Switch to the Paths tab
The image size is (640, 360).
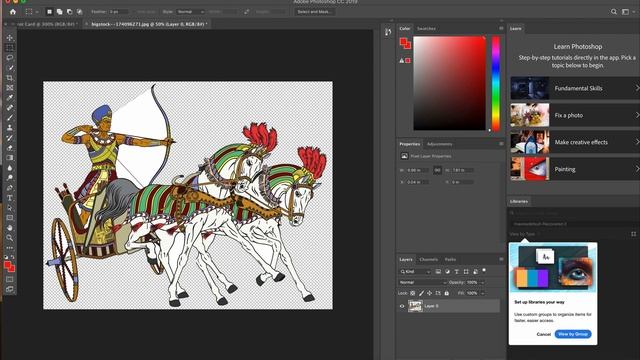(x=450, y=259)
